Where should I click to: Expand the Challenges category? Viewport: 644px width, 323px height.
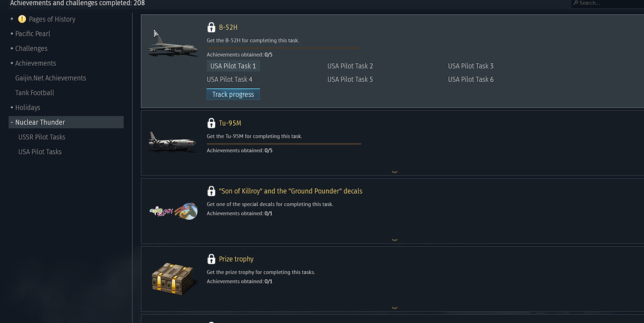point(12,48)
